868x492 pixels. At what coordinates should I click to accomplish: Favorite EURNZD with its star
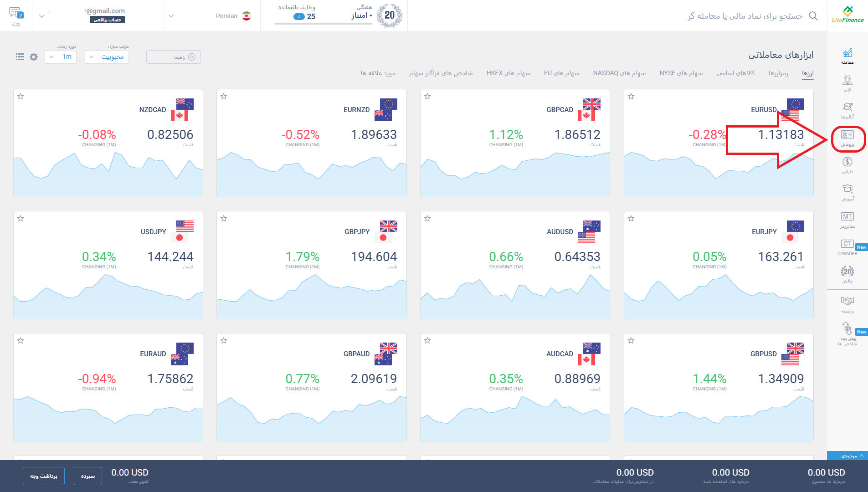(224, 96)
